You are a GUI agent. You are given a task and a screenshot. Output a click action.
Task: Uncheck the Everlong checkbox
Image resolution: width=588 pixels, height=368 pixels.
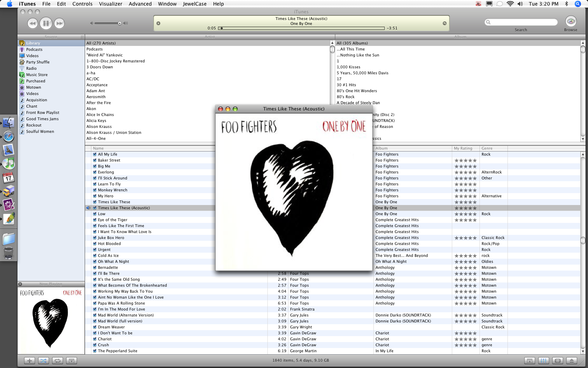(95, 172)
